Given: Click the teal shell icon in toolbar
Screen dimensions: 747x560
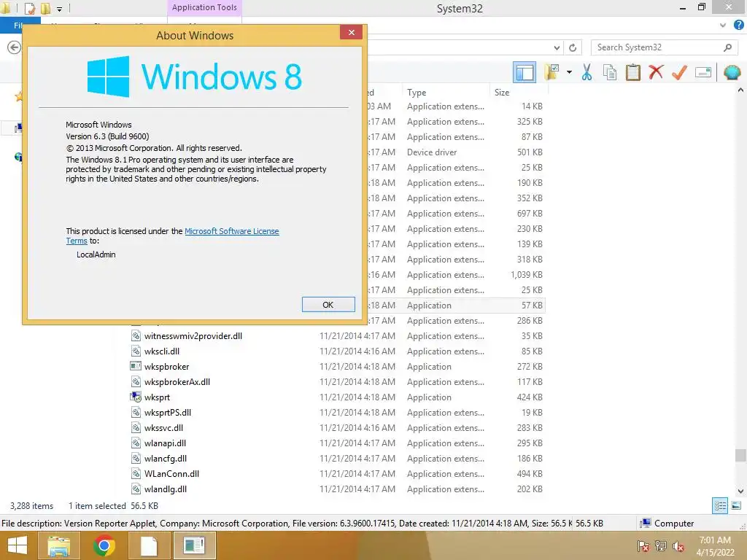Looking at the screenshot, I should click(732, 72).
